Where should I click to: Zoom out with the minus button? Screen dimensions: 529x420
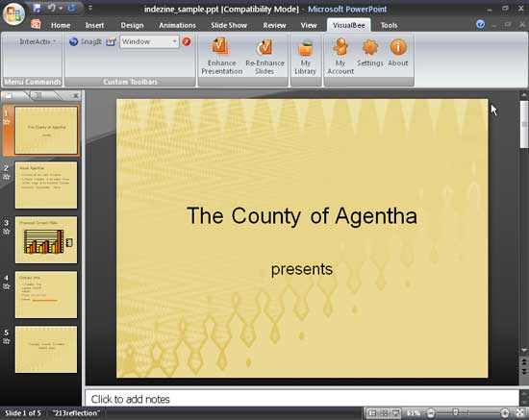(x=431, y=413)
